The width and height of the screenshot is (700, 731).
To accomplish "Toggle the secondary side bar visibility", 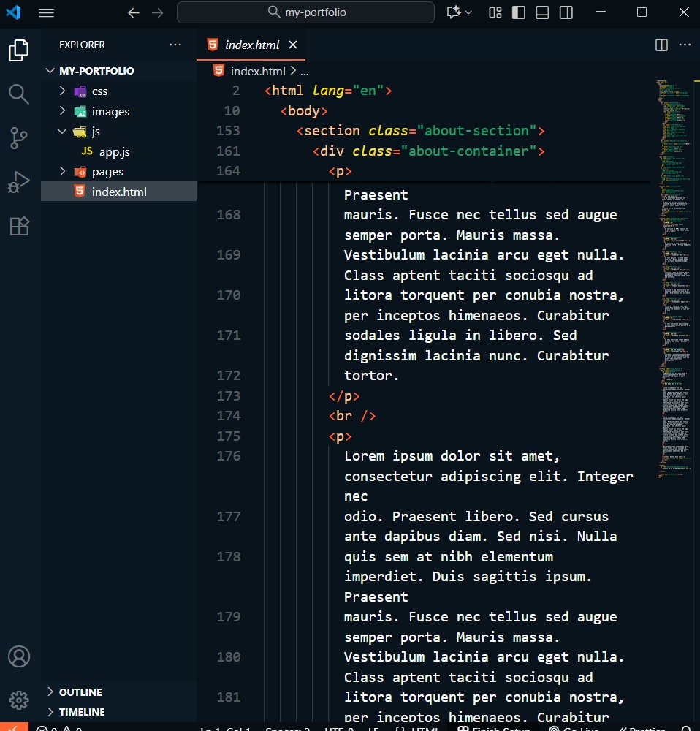I will coord(566,12).
